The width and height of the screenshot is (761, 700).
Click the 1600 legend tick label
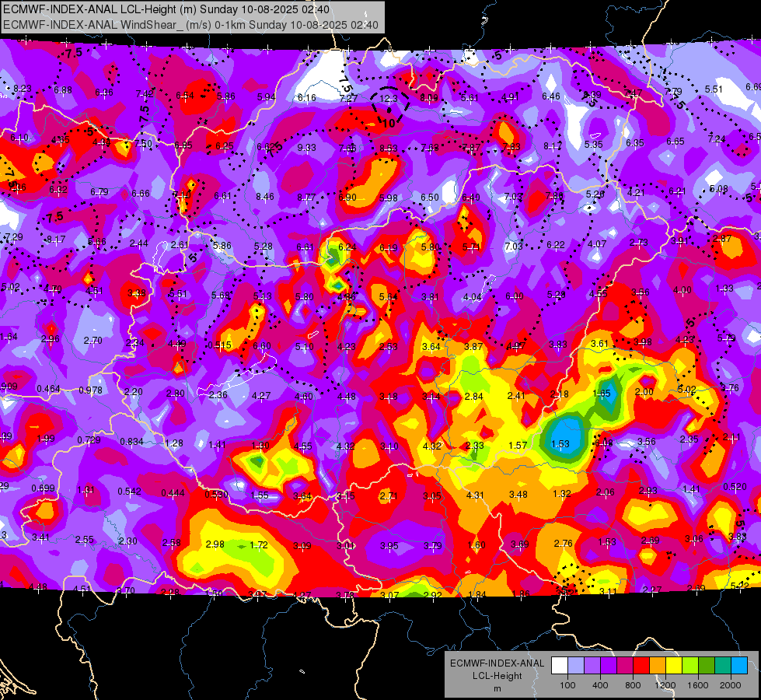click(x=698, y=685)
